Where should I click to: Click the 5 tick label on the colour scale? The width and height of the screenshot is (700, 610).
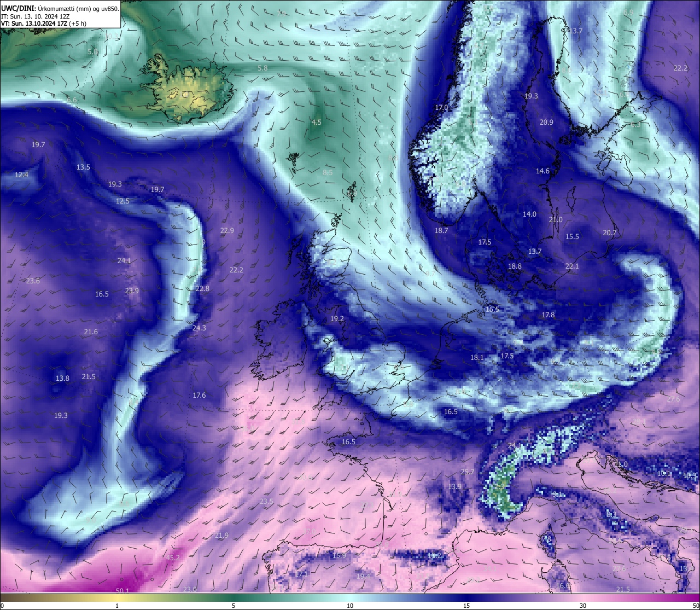(234, 606)
